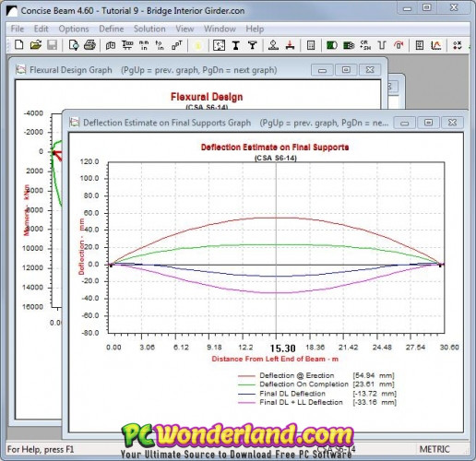Click the '15.30' x-axis distance label
476x461 pixels.
[282, 349]
